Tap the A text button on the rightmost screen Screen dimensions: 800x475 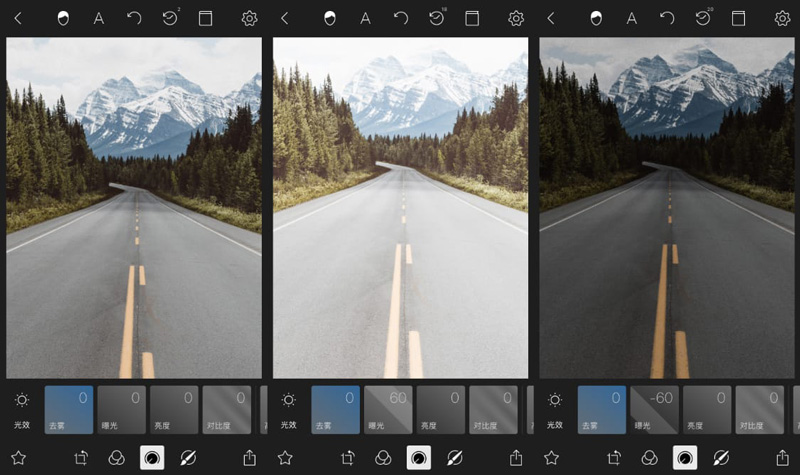tap(632, 18)
